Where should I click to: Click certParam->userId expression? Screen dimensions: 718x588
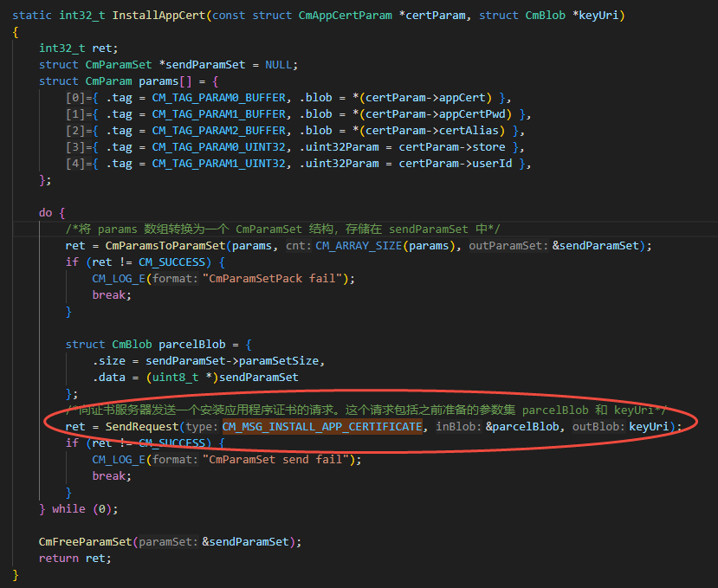pyautogui.click(x=456, y=164)
